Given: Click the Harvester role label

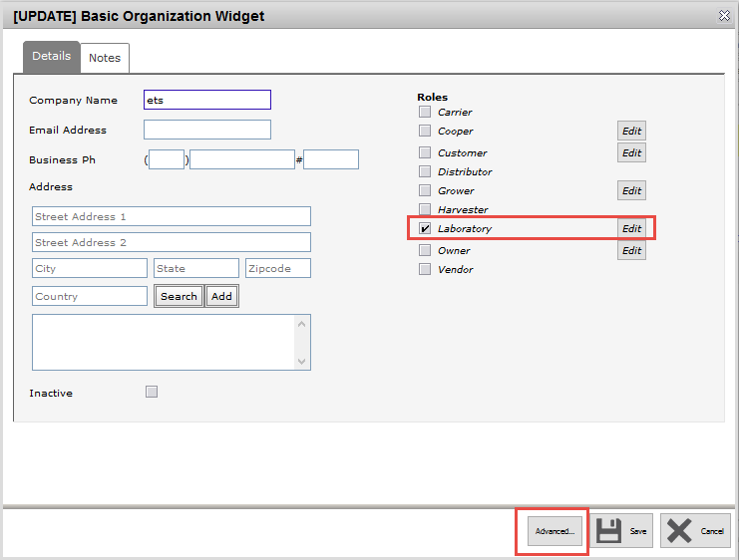Looking at the screenshot, I should [463, 209].
